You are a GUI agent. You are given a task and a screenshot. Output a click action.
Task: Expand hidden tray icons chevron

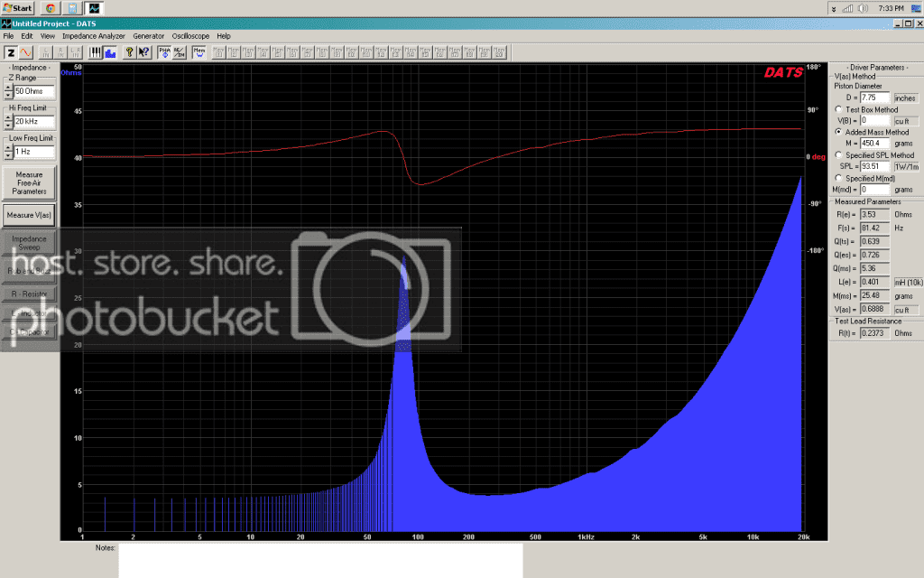pyautogui.click(x=833, y=9)
